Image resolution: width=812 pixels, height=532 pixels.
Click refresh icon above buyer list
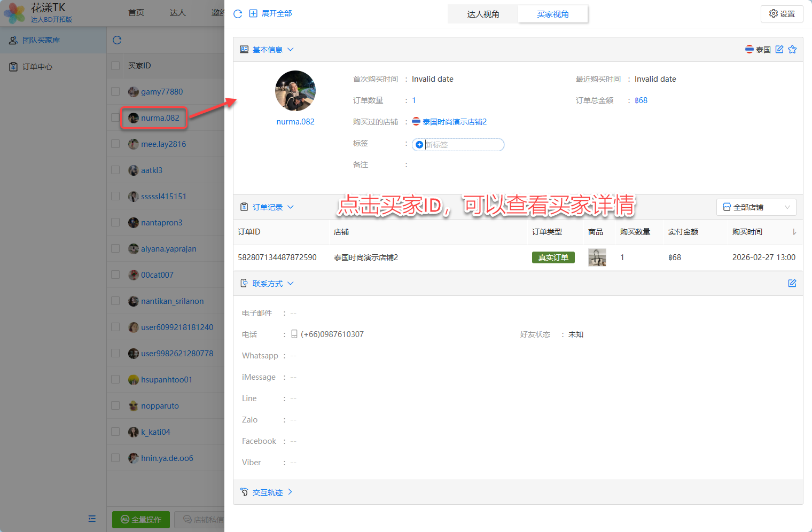(118, 40)
